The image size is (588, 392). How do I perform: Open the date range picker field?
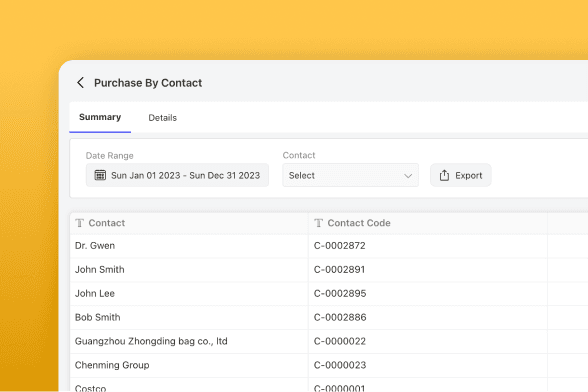point(177,175)
